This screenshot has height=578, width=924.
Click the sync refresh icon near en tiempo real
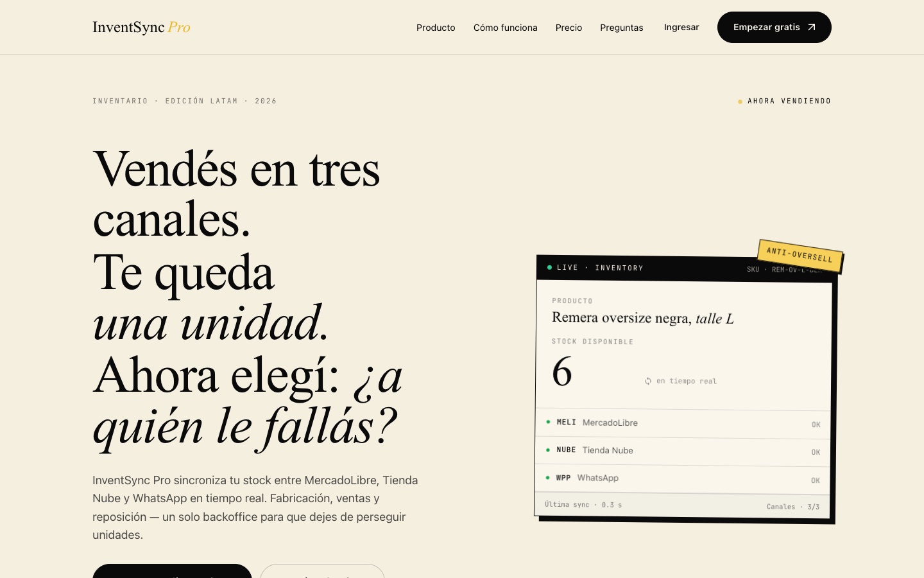tap(648, 381)
